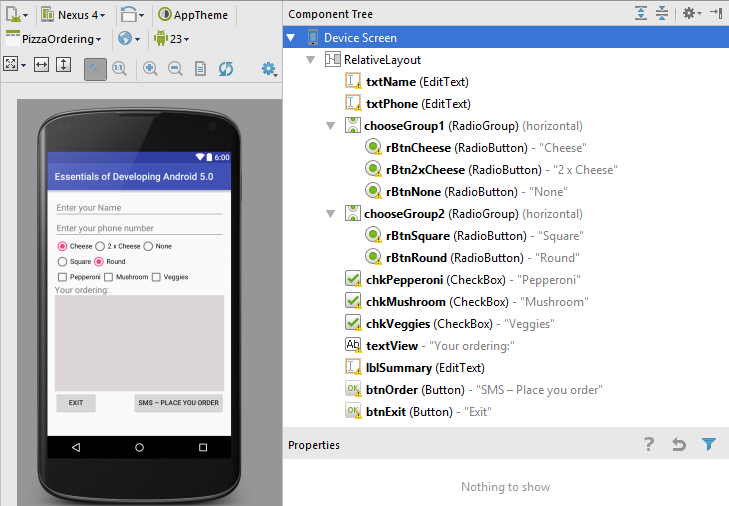Tap the Android recents square button

click(203, 447)
